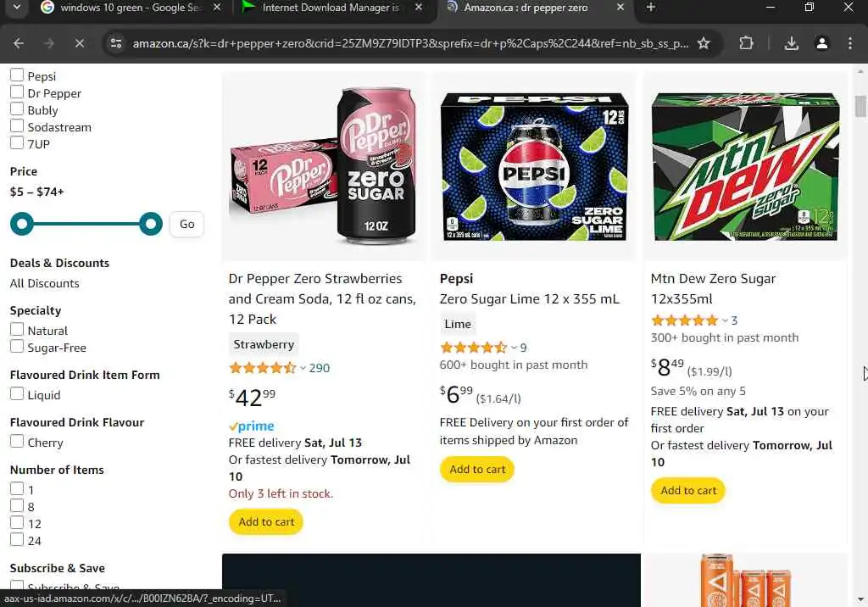Screen dimensions: 868x607
Task: Click the price slider's right handle
Action: tap(151, 224)
